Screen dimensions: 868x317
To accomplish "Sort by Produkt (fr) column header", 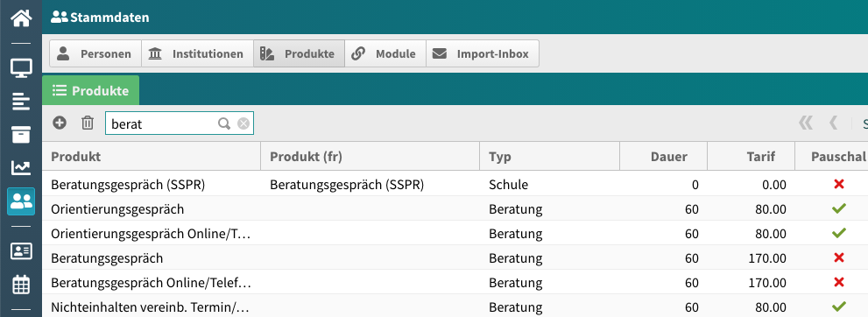I will coord(370,157).
